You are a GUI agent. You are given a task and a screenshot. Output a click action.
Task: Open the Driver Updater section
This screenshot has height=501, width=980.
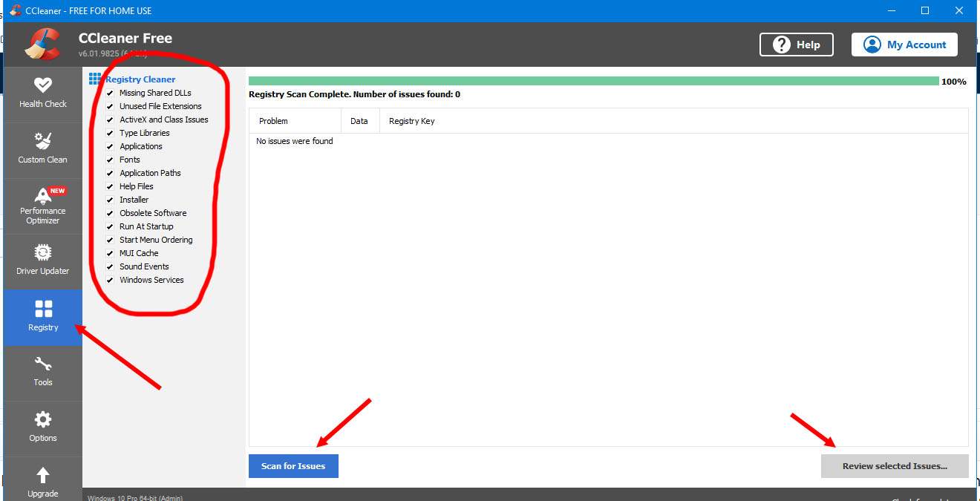coord(42,261)
